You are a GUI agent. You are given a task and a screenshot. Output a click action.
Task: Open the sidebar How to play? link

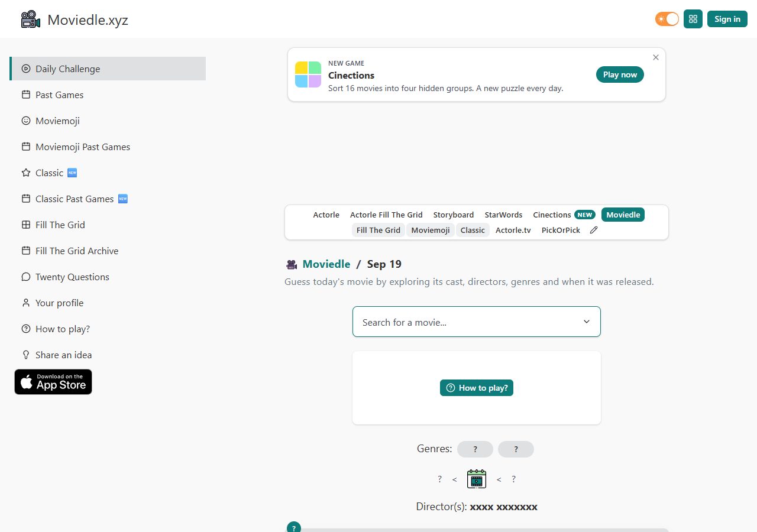tap(108, 329)
